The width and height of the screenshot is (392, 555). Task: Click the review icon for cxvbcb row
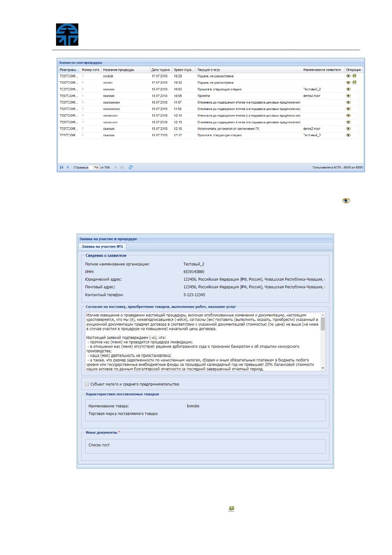click(354, 76)
